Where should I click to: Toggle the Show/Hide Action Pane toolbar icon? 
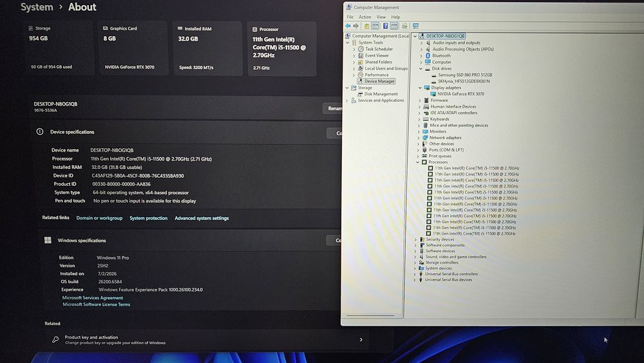[x=394, y=26]
